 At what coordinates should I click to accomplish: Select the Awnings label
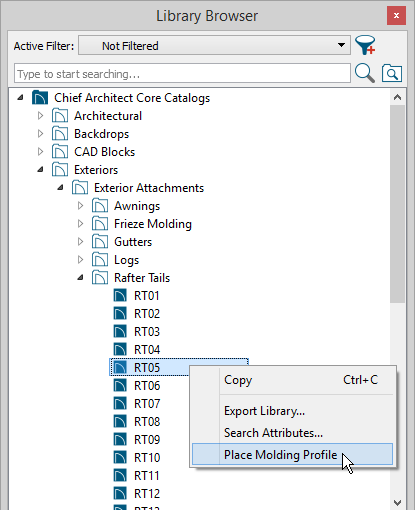[x=137, y=206]
